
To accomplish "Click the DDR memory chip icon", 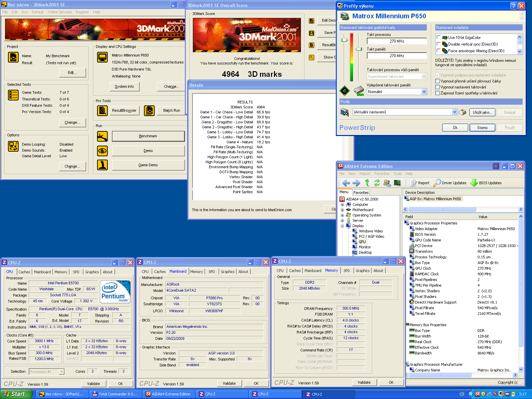I will 359,91.
